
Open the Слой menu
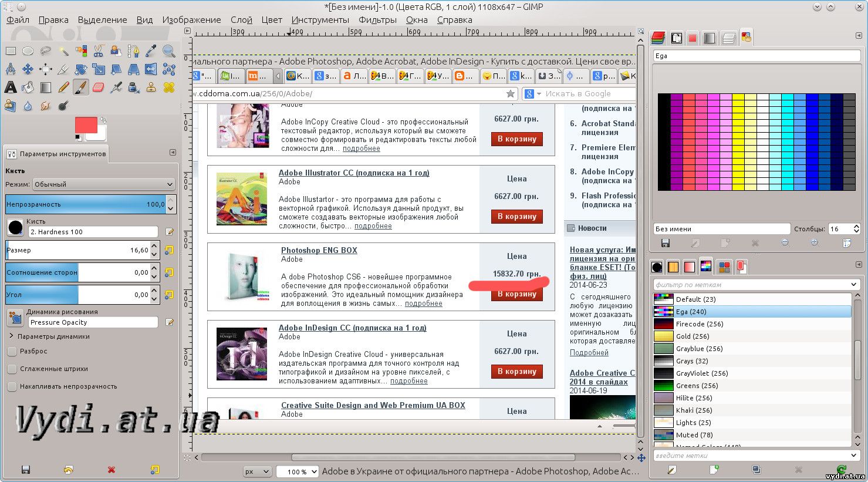(x=241, y=20)
